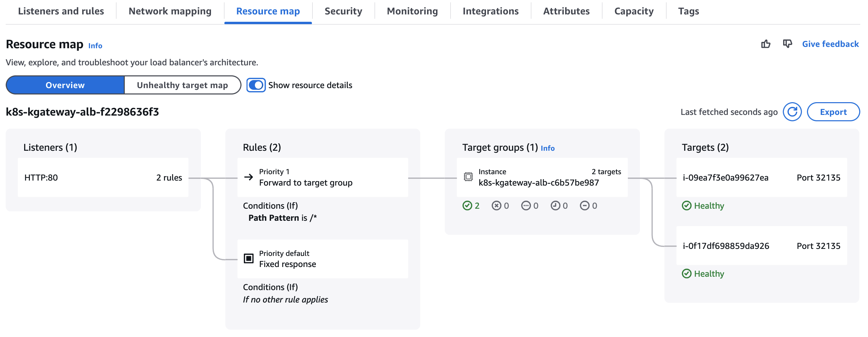Click the thumbs up feedback icon

pyautogui.click(x=765, y=44)
